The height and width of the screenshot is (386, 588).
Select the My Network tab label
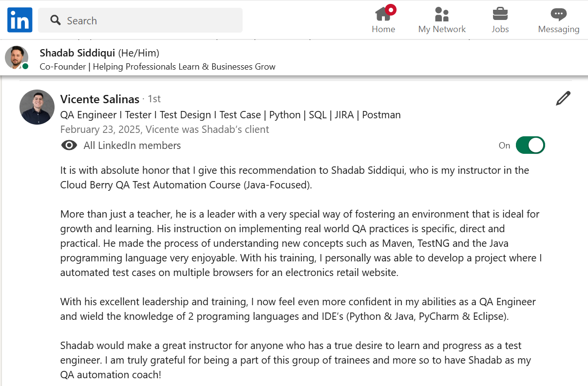pyautogui.click(x=442, y=29)
